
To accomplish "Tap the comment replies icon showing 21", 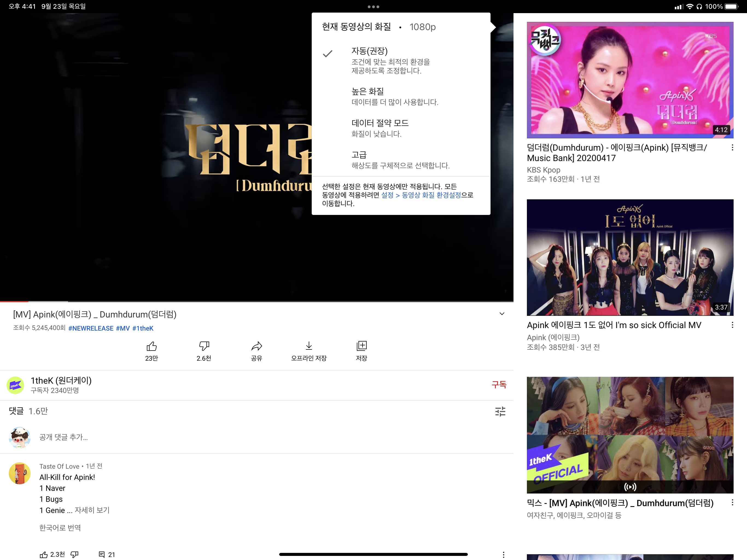I will point(102,554).
